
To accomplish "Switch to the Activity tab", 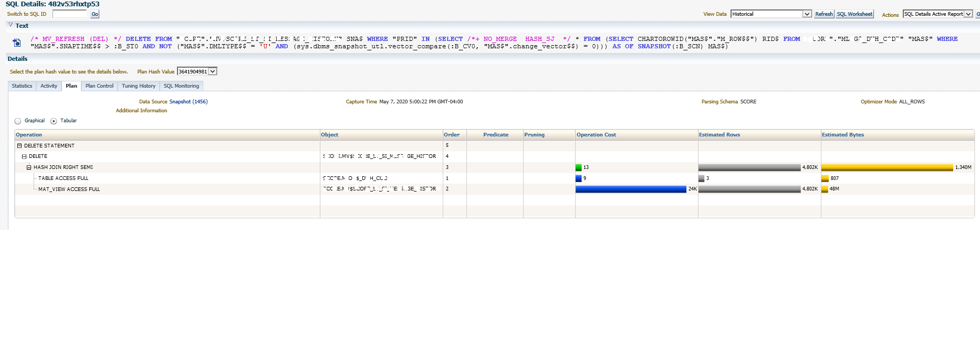I will coord(49,86).
